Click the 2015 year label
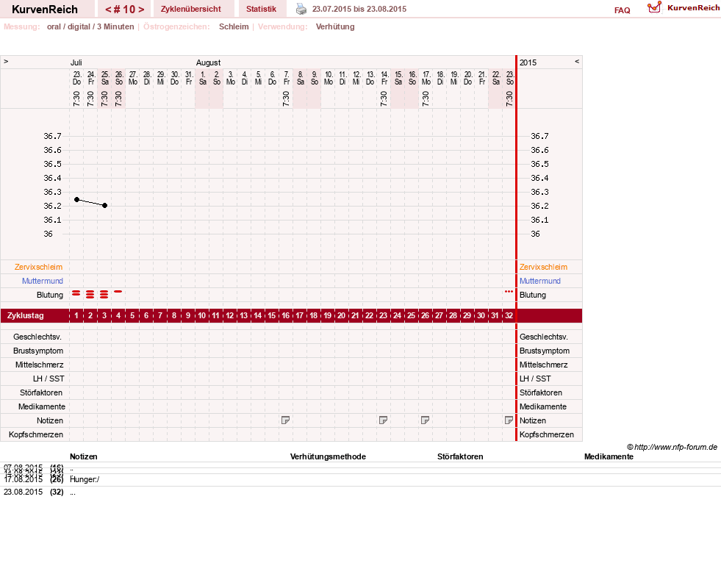 tap(528, 62)
